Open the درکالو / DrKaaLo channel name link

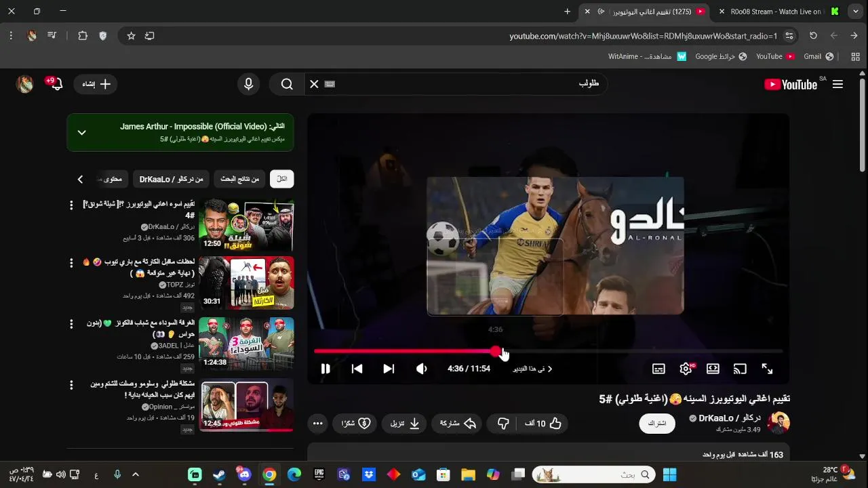pyautogui.click(x=730, y=418)
